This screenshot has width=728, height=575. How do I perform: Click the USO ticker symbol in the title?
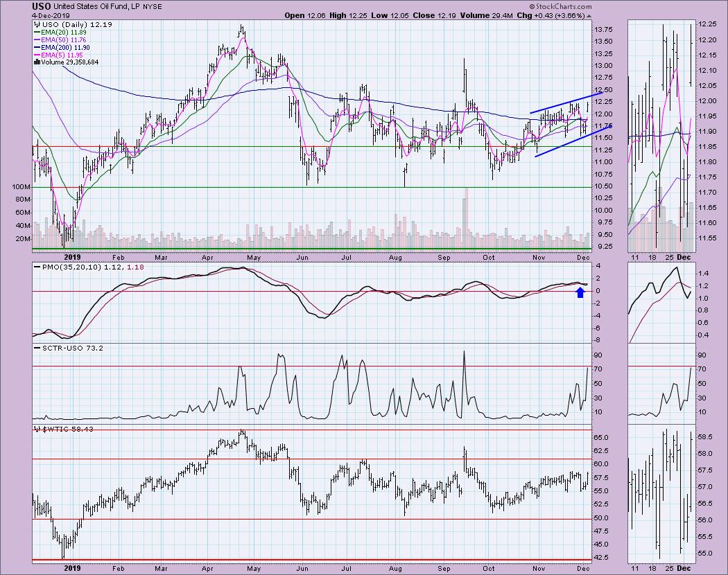(x=42, y=6)
